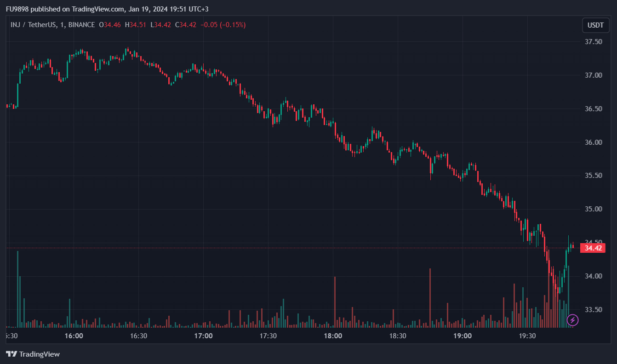Select the 18:00 time axis label
Screen dimensions: 617x364
pos(333,336)
